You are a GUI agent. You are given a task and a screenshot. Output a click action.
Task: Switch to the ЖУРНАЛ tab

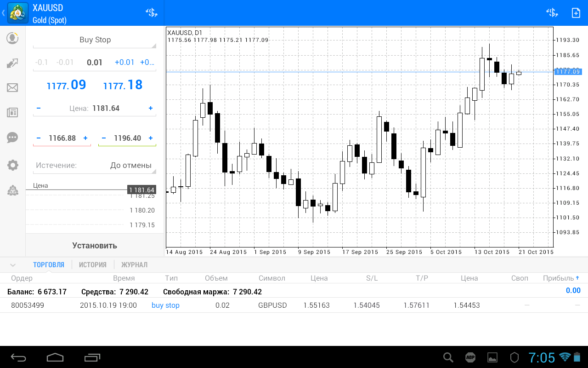pos(135,265)
